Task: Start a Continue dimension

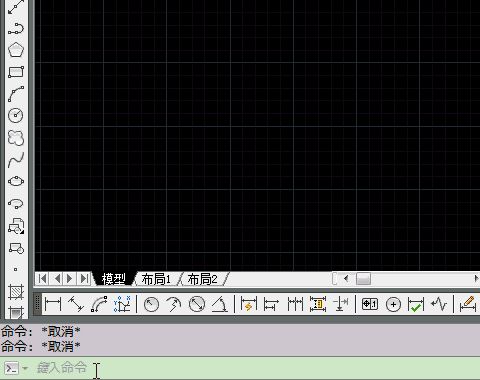Action: pyautogui.click(x=295, y=305)
